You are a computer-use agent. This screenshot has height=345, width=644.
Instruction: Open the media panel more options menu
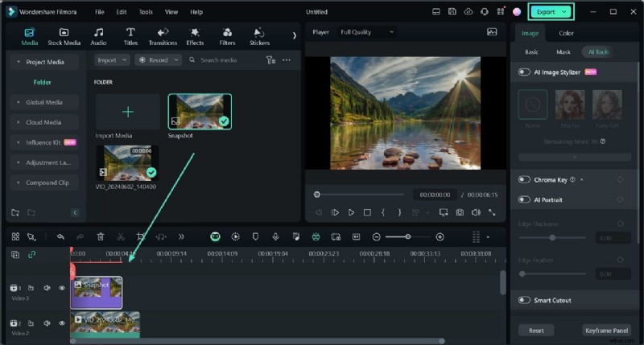click(x=287, y=60)
